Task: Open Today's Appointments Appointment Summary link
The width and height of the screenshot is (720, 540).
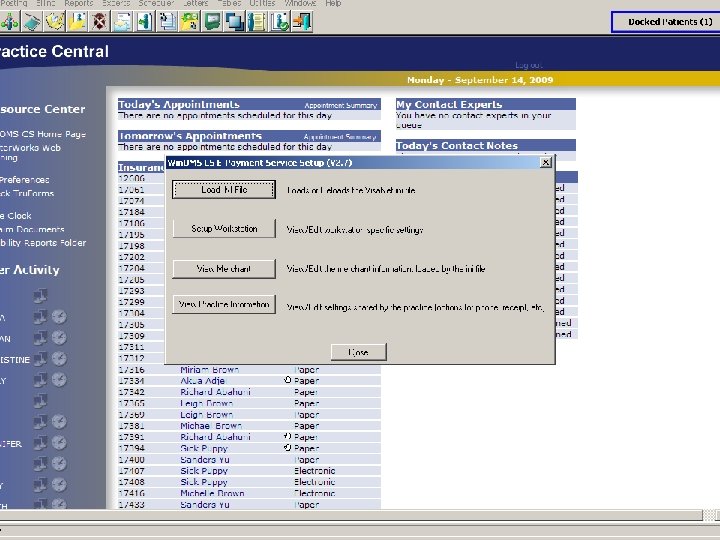Action: tap(340, 105)
